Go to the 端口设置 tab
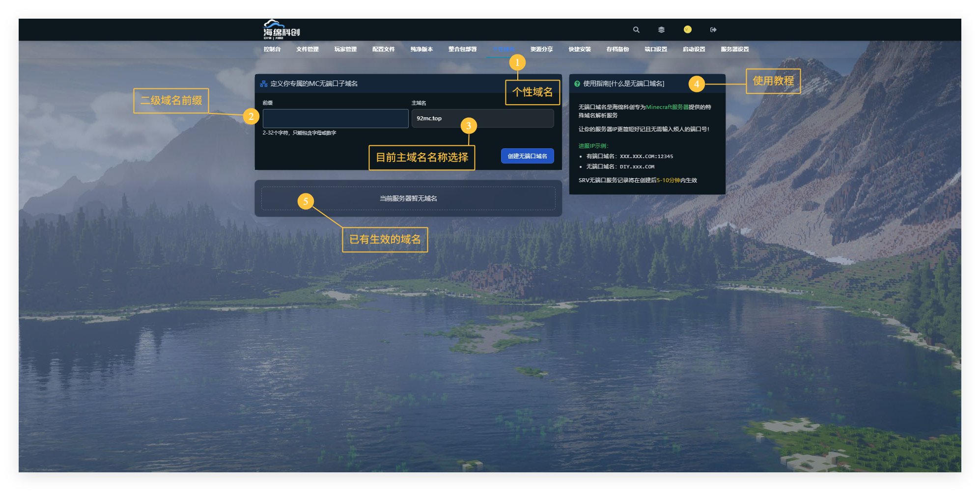This screenshot has height=491, width=980. [x=656, y=49]
